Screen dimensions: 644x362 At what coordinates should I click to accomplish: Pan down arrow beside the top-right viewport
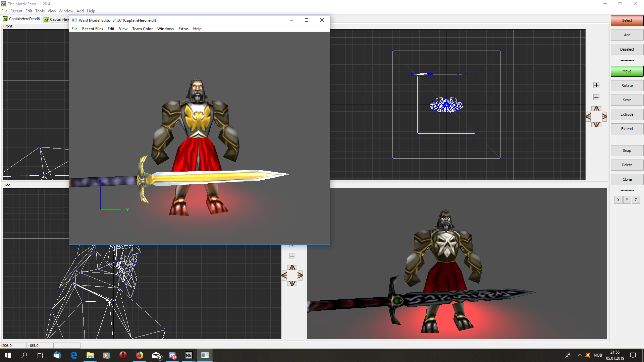596,125
